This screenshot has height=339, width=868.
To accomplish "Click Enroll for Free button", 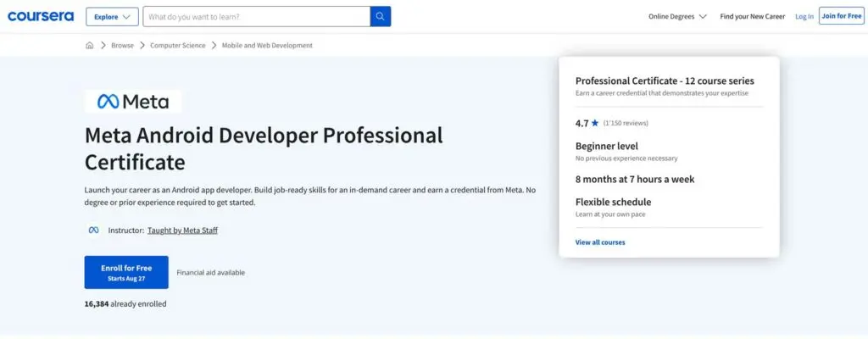I will [126, 272].
